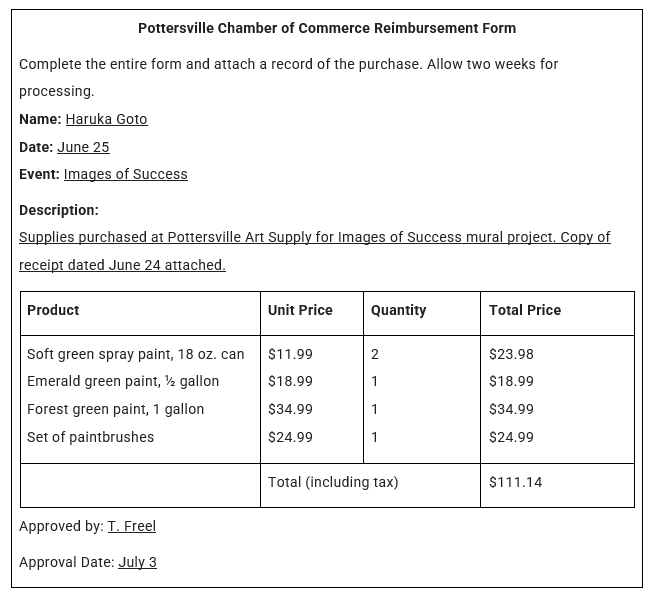The height and width of the screenshot is (595, 654).
Task: Click the Forest green paint, 1 gallon item
Action: point(115,409)
